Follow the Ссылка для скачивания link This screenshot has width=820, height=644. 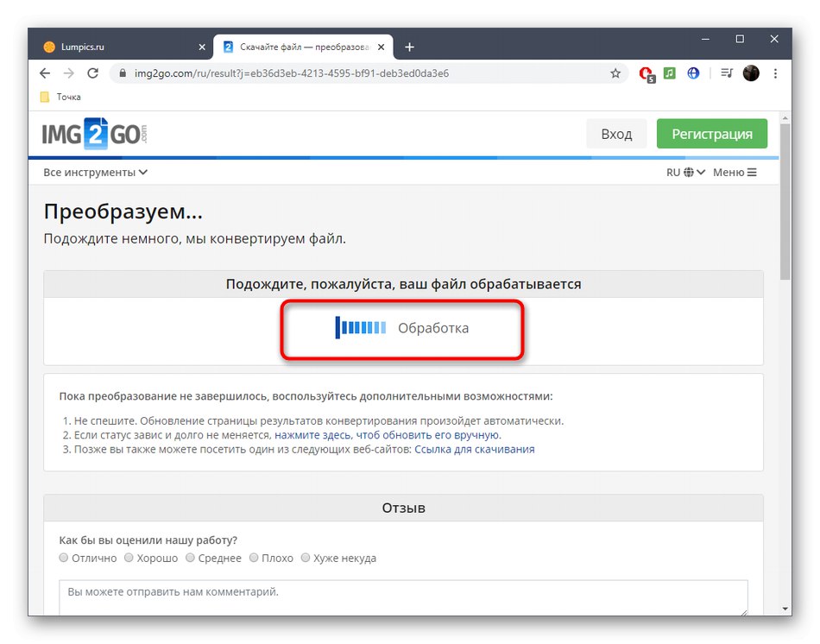(476, 449)
